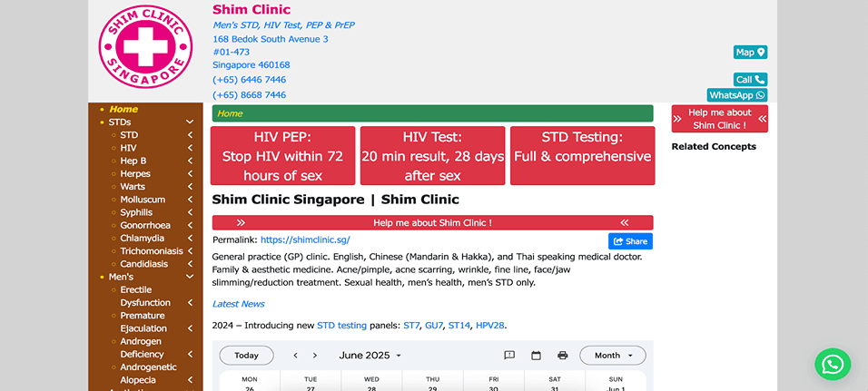Viewport: 868px width, 391px height.
Task: Open the Map location button
Action: pos(750,53)
